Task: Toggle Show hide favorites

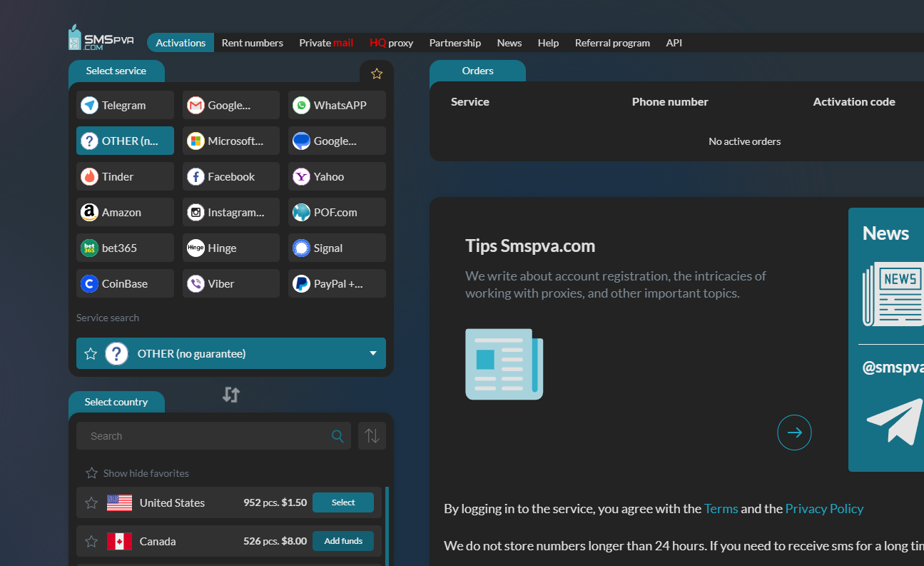Action: (x=137, y=473)
